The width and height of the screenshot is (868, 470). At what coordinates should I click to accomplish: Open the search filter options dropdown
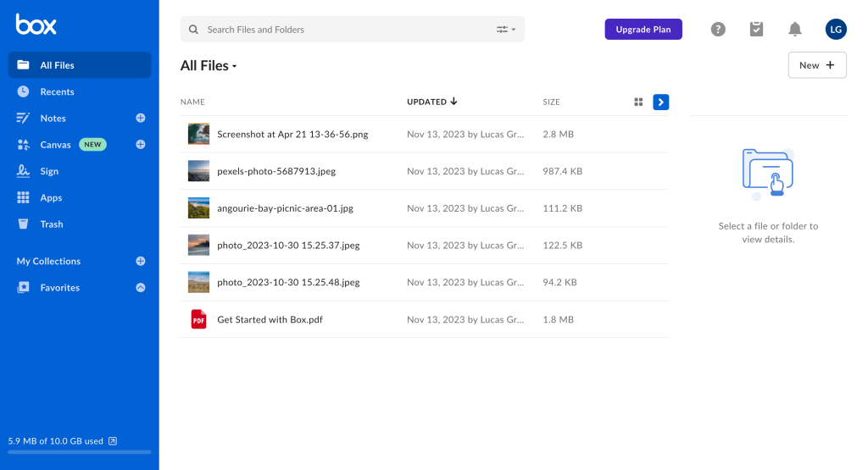505,30
